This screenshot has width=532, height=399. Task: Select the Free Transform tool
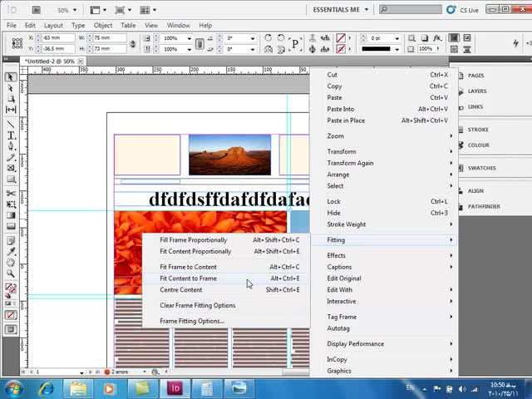[x=11, y=204]
